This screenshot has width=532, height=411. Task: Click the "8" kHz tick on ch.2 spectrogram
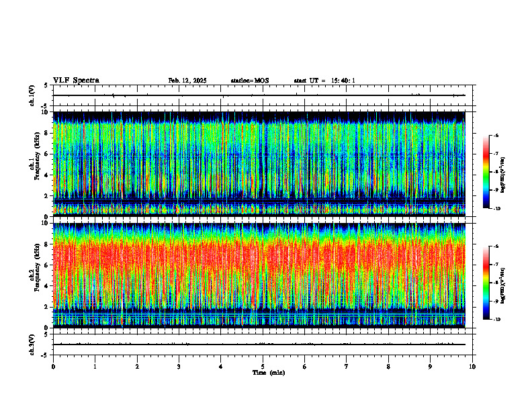click(46, 244)
